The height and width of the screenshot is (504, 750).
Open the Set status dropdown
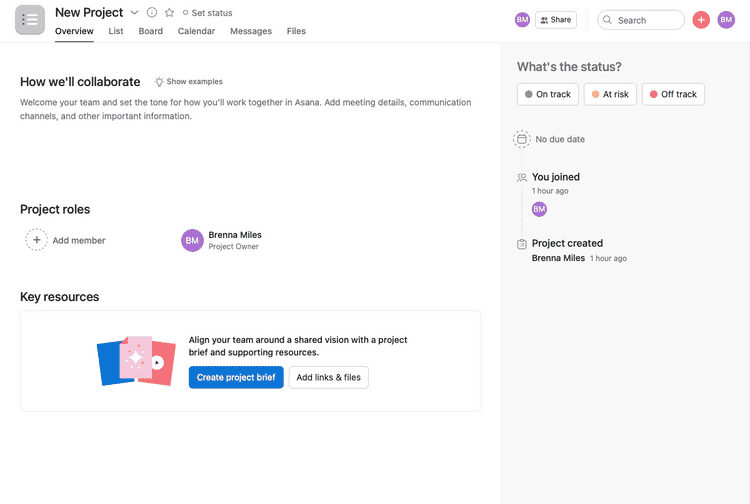207,13
